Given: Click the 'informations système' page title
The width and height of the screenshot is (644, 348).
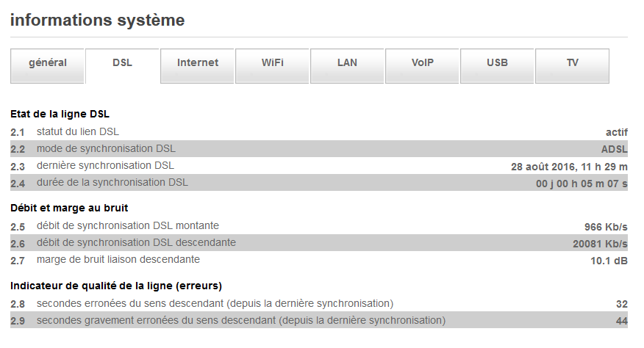Looking at the screenshot, I should tap(97, 21).
